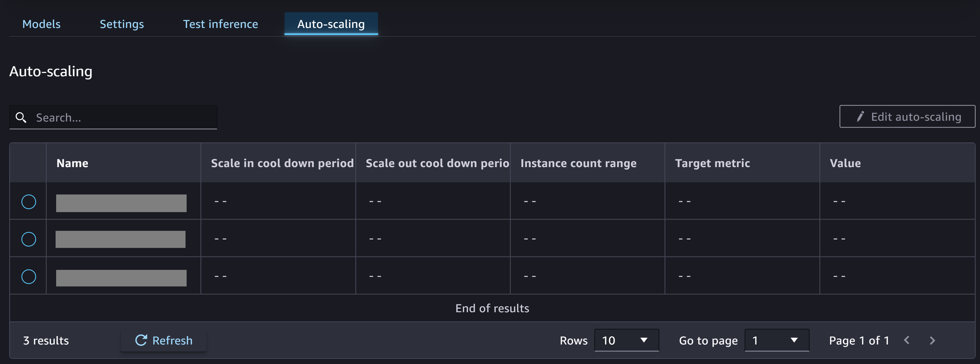Select the third radio button row
The height and width of the screenshot is (364, 980).
(x=28, y=276)
